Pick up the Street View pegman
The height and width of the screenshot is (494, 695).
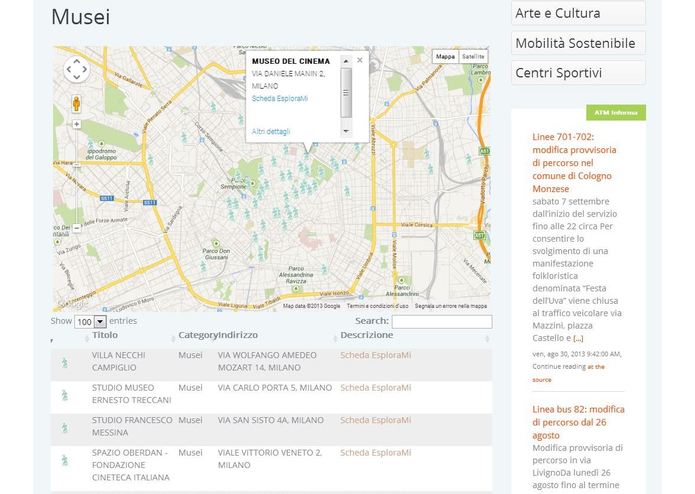[x=77, y=104]
